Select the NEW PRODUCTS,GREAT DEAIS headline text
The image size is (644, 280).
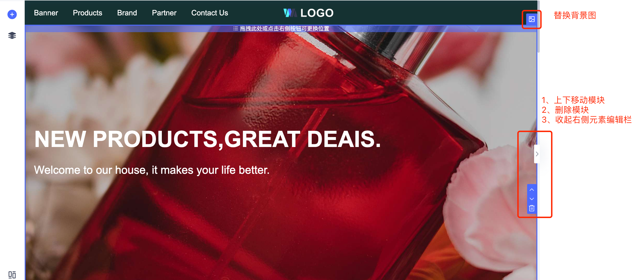coord(207,139)
